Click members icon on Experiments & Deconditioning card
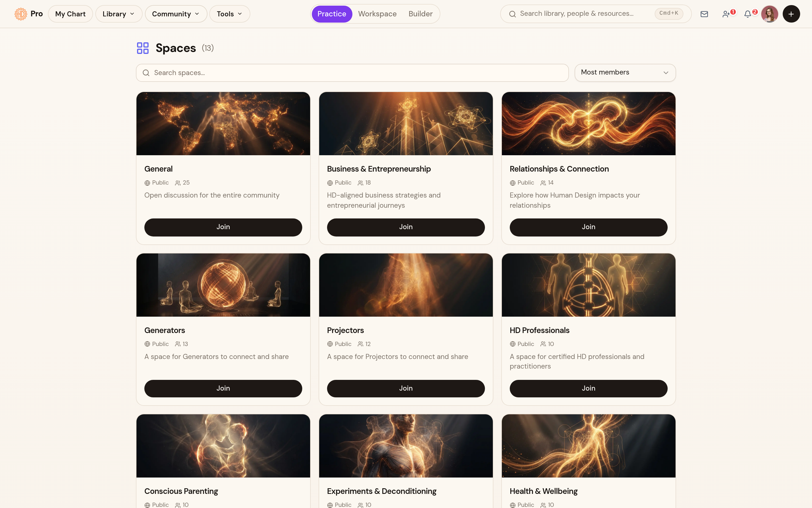Image resolution: width=812 pixels, height=508 pixels. pos(360,505)
